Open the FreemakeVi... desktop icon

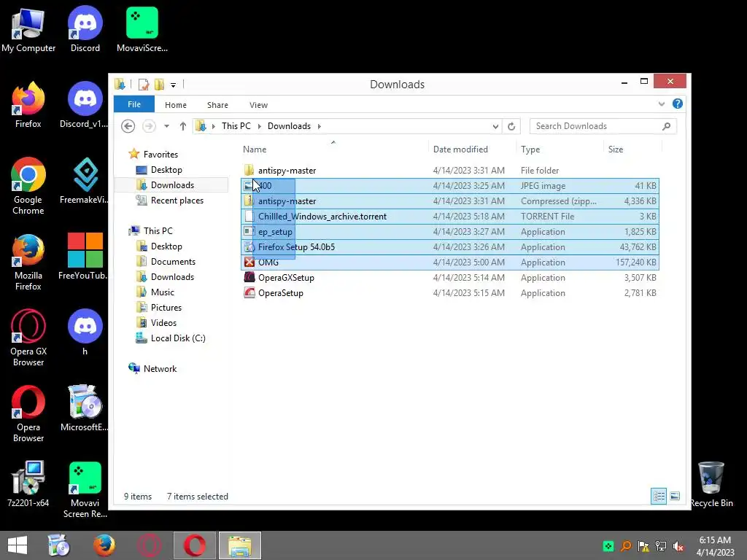tap(85, 182)
